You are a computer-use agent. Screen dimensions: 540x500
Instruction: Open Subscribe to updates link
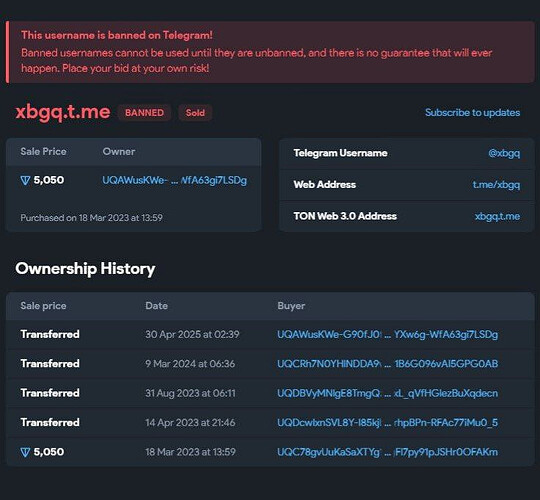[x=472, y=113]
